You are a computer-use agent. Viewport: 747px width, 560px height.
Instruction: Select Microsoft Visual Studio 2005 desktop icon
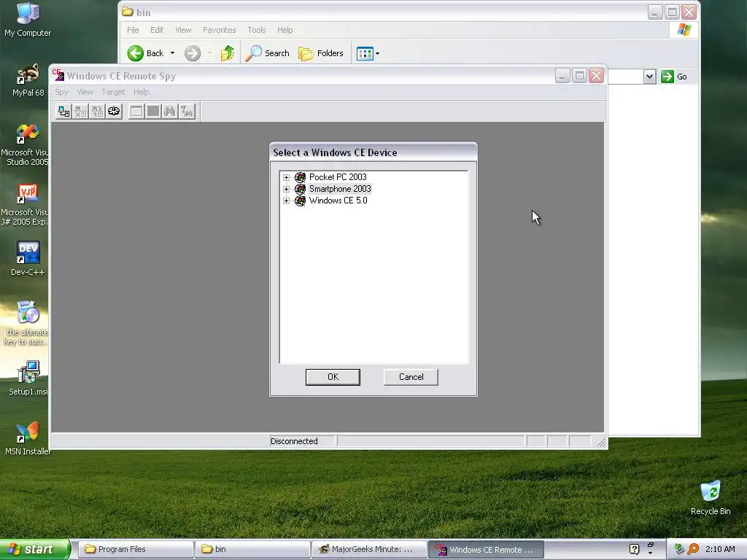(25, 145)
